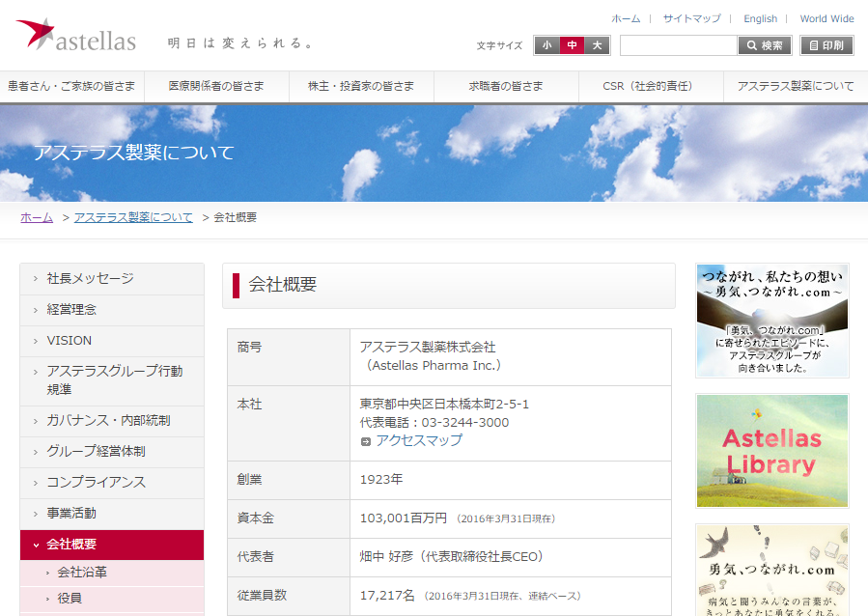Click 103,001百万円 capital value
Viewport: 868px width, 616px height.
coord(404,518)
